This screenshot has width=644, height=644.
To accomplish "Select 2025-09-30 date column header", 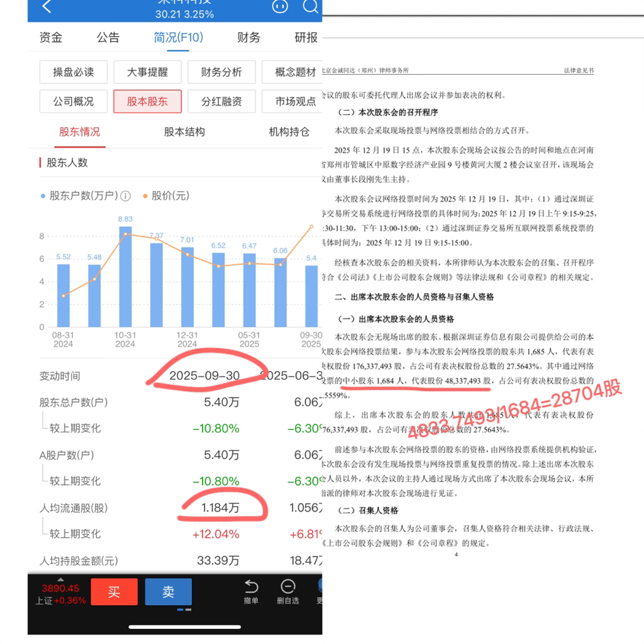I will pyautogui.click(x=204, y=375).
